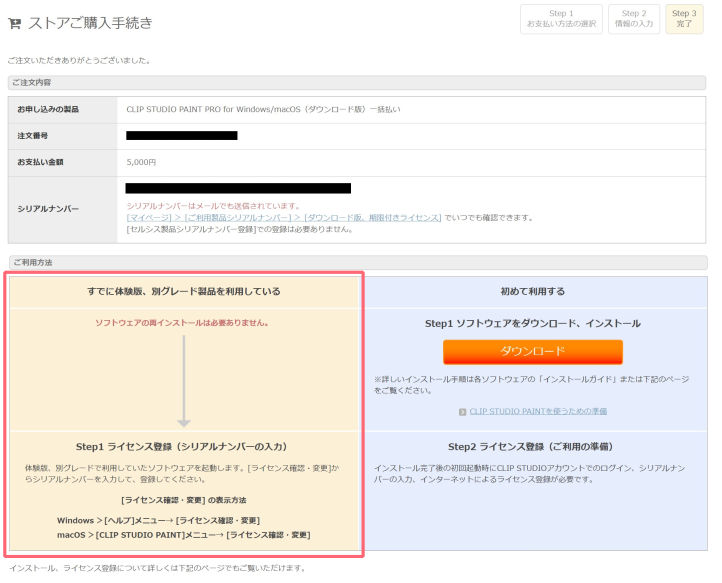Click the footer install and license info sentence
The image size is (722, 583).
point(157,568)
